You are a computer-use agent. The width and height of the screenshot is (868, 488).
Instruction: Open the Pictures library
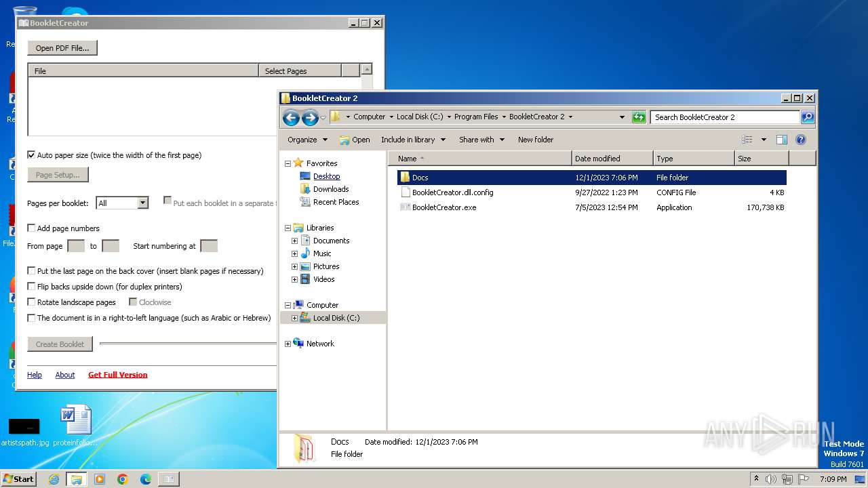tap(326, 266)
